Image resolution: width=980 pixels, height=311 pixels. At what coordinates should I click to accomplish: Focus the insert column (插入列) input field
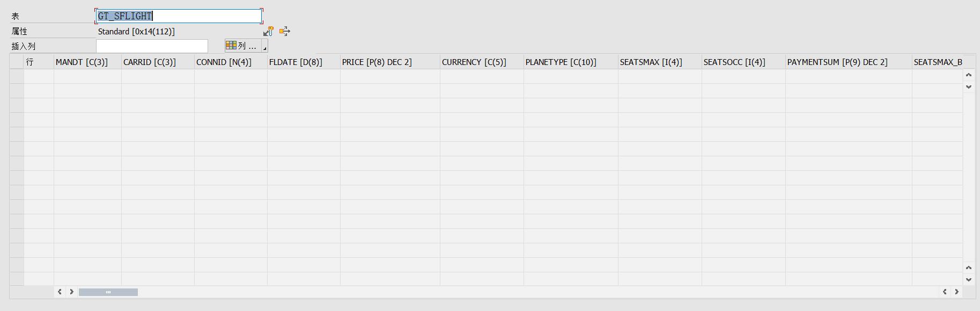[152, 46]
